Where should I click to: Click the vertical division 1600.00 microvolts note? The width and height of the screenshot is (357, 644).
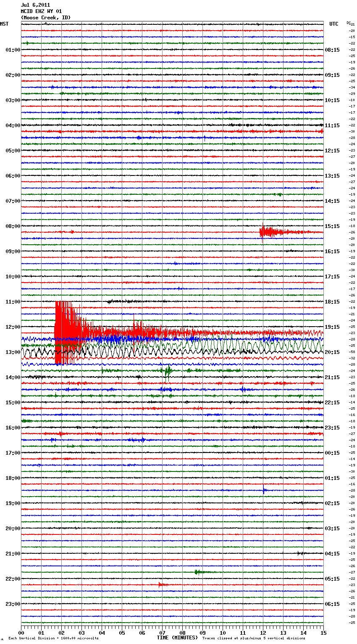[x=53, y=639]
